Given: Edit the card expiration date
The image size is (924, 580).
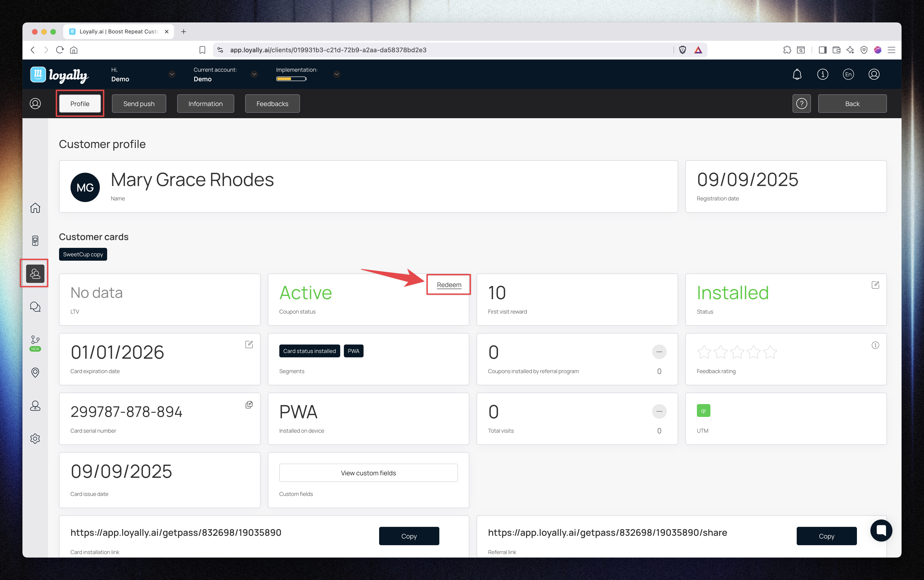Looking at the screenshot, I should click(249, 345).
